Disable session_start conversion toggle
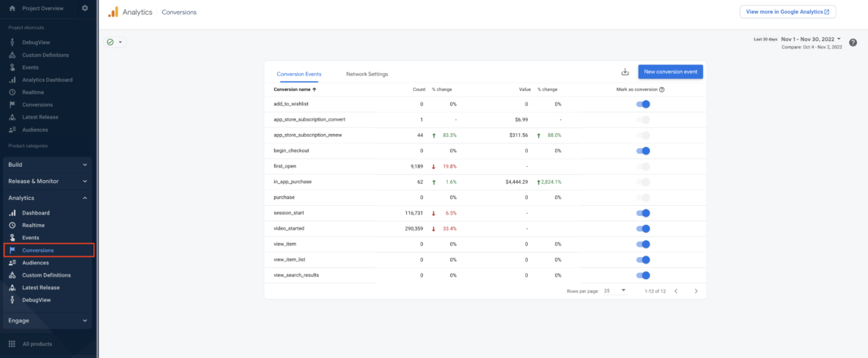Viewport: 868px width, 358px height. tap(644, 213)
